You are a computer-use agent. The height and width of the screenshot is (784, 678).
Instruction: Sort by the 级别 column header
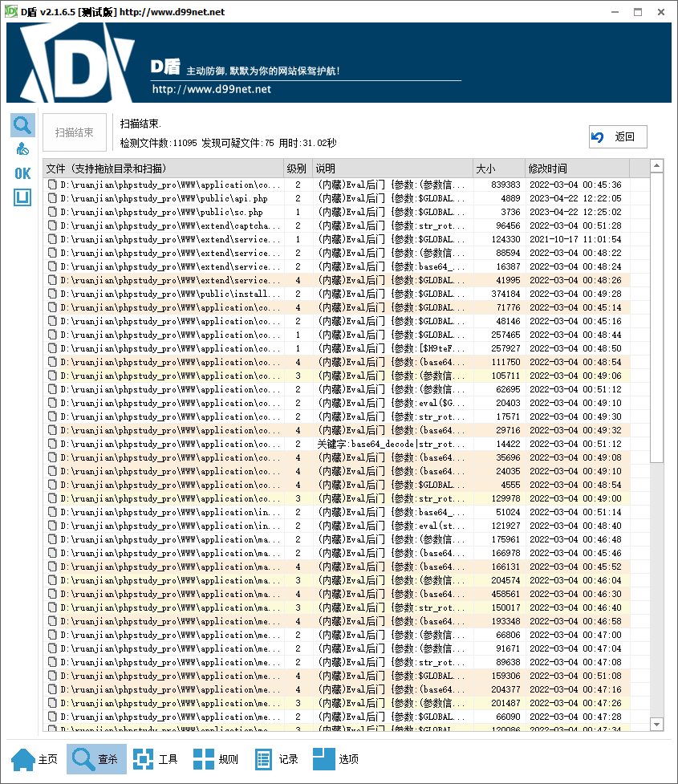(x=298, y=169)
